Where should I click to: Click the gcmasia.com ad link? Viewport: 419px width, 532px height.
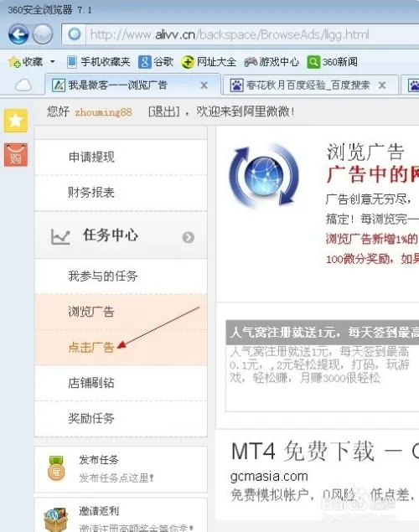click(x=269, y=477)
